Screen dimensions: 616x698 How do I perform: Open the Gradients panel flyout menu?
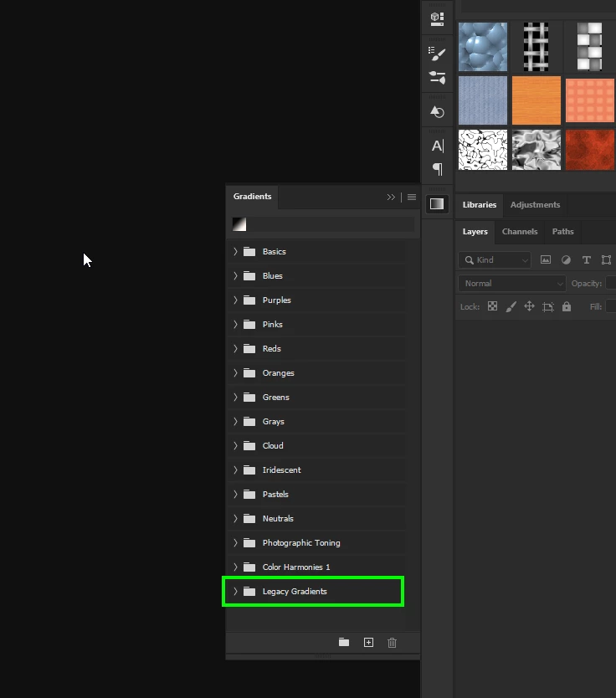(412, 197)
